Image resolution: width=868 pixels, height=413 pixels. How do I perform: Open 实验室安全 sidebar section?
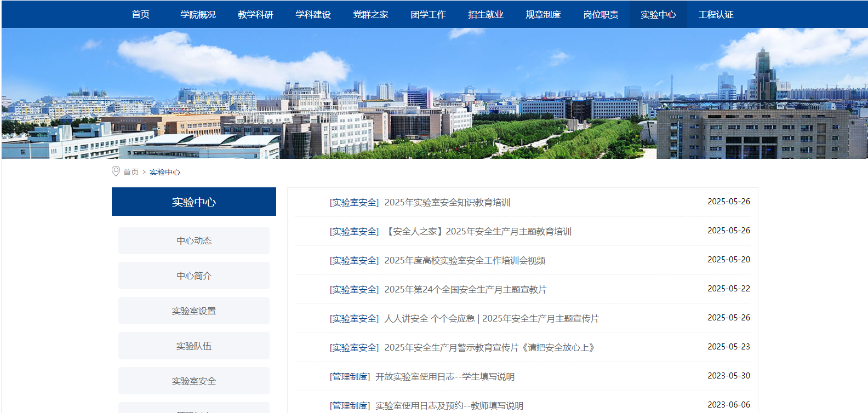194,381
